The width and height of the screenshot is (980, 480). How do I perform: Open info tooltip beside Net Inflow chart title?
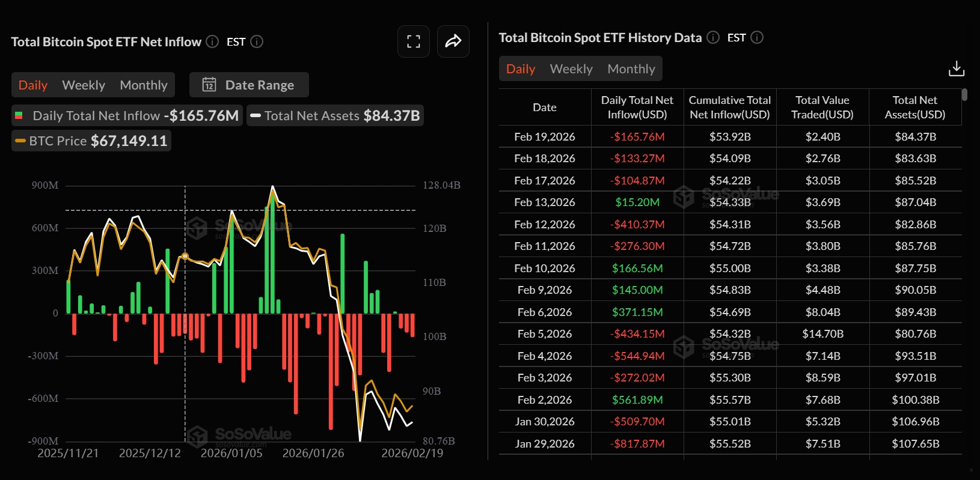[212, 41]
